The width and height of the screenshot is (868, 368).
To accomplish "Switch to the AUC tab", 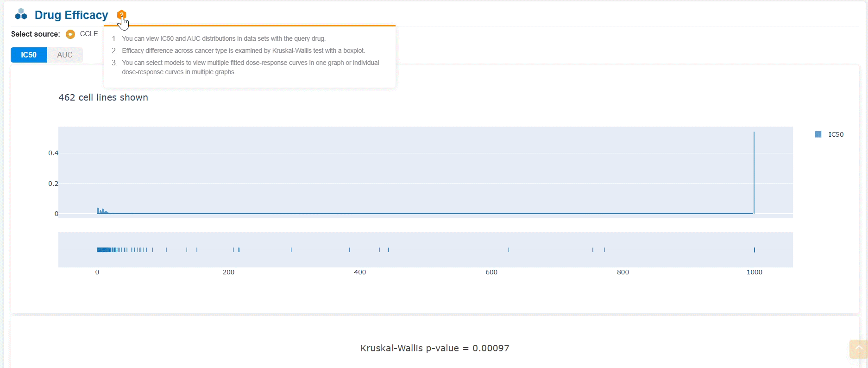I will point(65,55).
